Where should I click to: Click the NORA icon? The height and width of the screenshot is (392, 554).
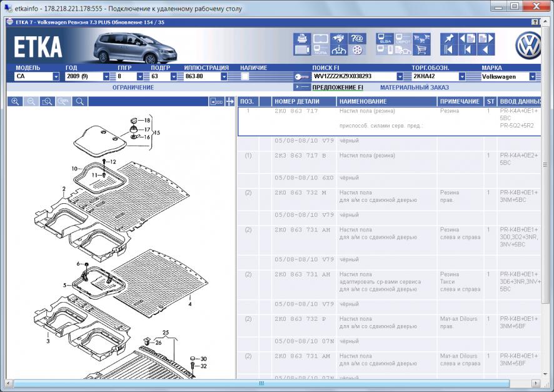[321, 50]
